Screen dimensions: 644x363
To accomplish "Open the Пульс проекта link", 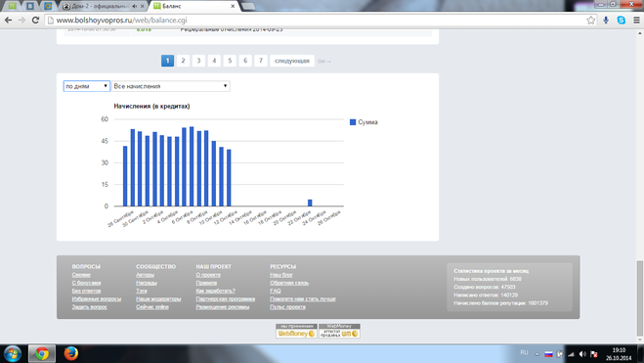I will point(287,306).
